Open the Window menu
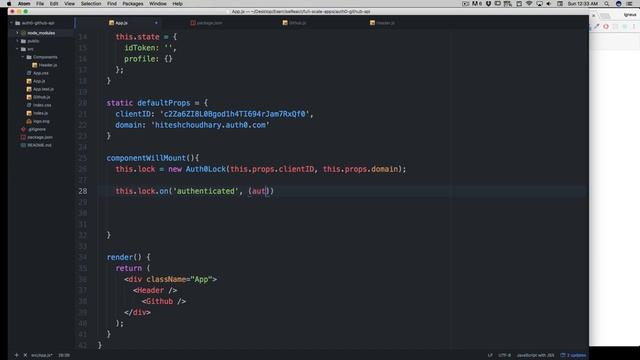640x360 pixels. click(158, 4)
